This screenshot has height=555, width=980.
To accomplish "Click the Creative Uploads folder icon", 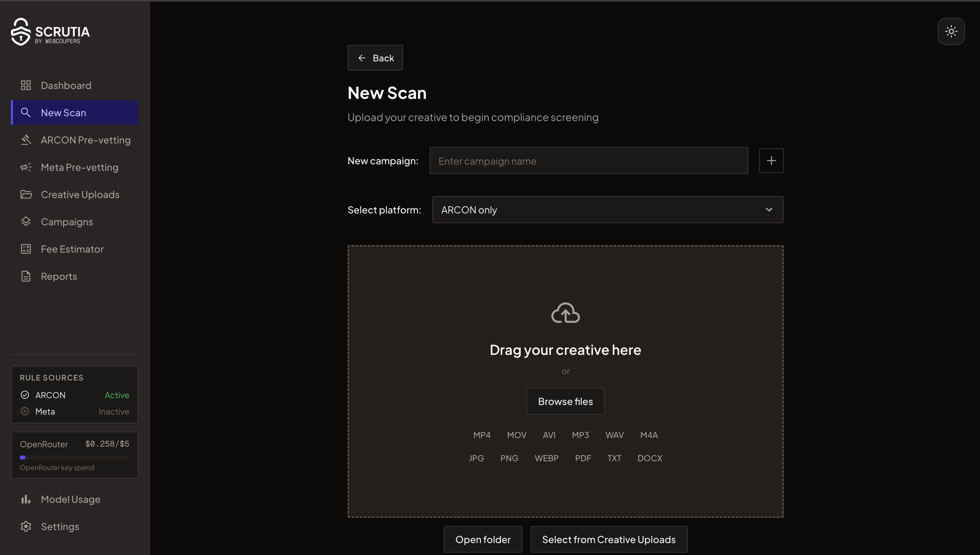I will 26,194.
